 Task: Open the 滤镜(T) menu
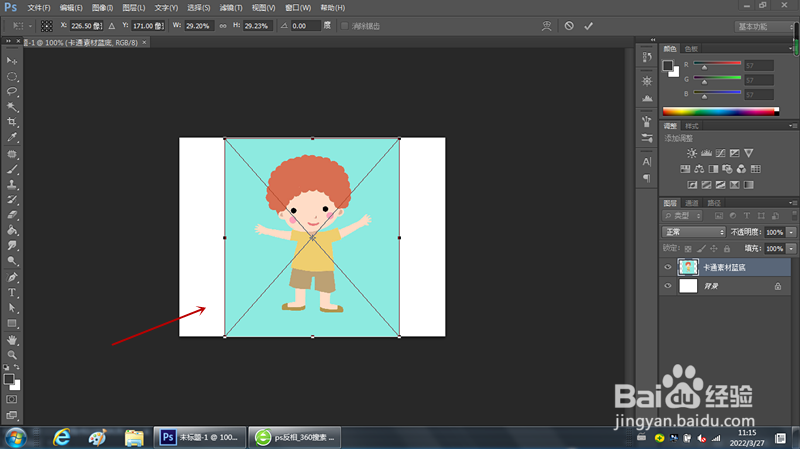[231, 8]
